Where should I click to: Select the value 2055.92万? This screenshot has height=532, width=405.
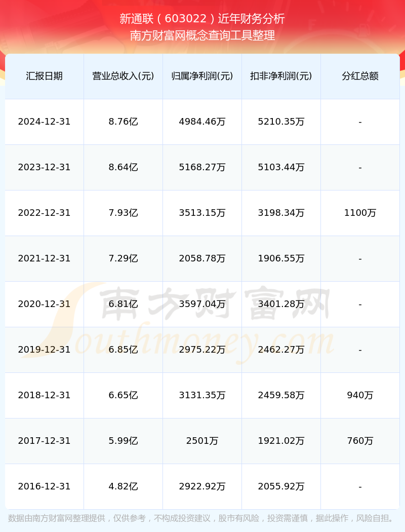click(281, 486)
